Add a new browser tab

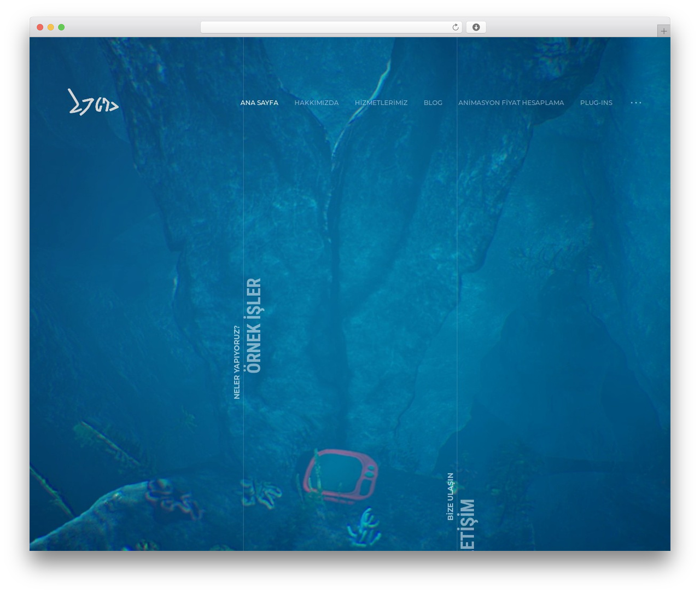[x=663, y=31]
